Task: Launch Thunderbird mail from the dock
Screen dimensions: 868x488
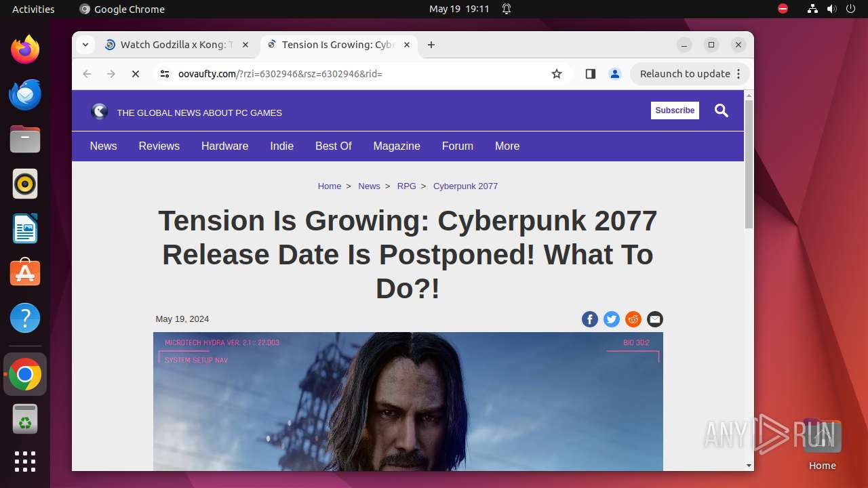Action: pyautogui.click(x=25, y=94)
